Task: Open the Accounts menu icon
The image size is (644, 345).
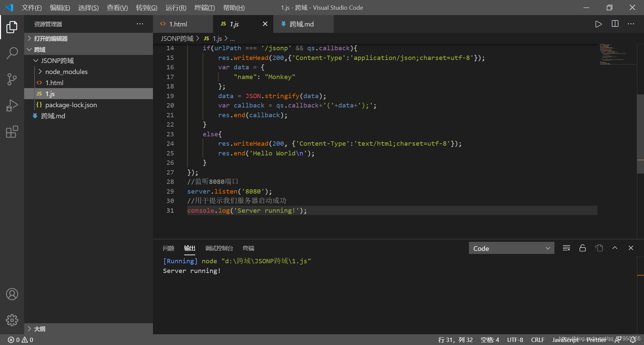Action: [12, 294]
